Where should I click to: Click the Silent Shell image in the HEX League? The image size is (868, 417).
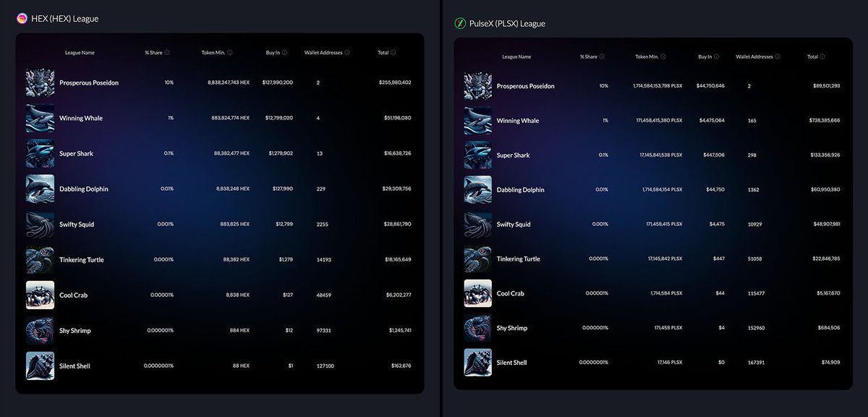(x=40, y=366)
